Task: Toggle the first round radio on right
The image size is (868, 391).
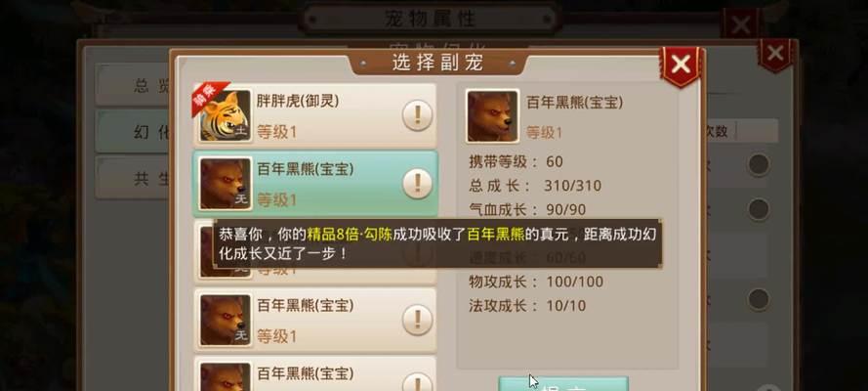Action: pyautogui.click(x=759, y=164)
